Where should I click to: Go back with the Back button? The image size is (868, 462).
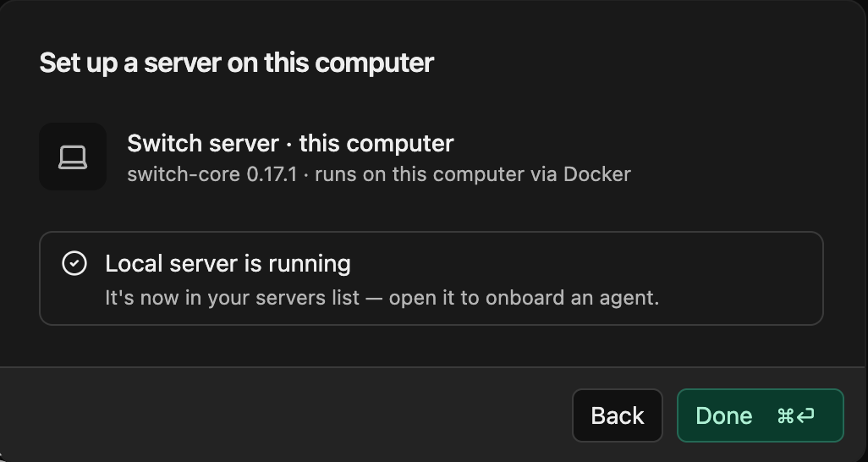[x=618, y=415]
